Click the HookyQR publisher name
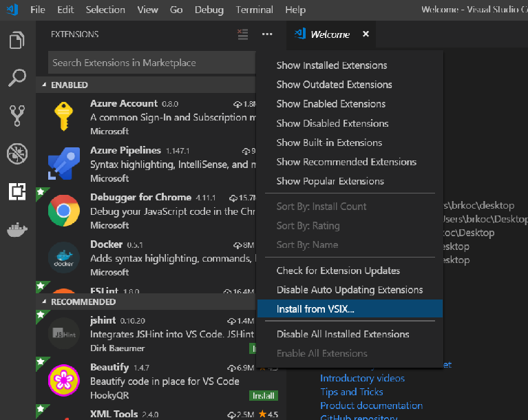The image size is (528, 420). click(109, 395)
